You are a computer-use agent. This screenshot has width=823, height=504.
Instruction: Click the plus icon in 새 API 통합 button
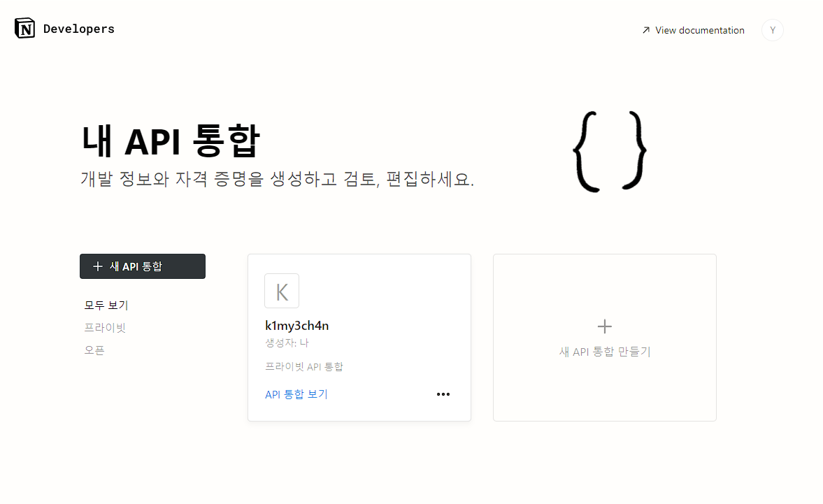click(98, 266)
